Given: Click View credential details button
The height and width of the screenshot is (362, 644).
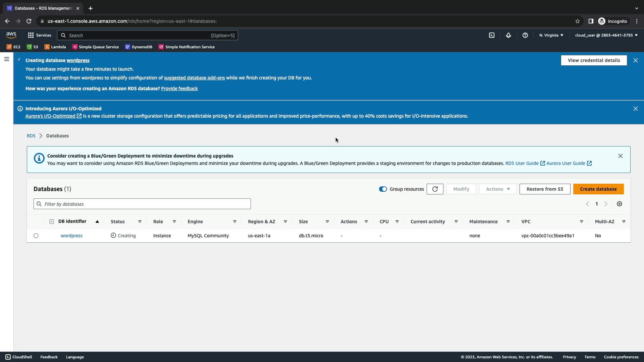Looking at the screenshot, I should point(594,60).
